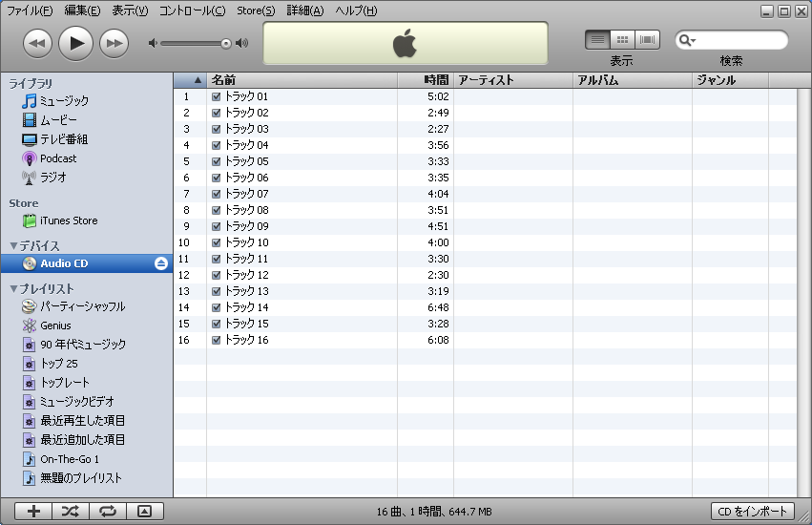Open the ヘルプ(H) menu

(356, 10)
